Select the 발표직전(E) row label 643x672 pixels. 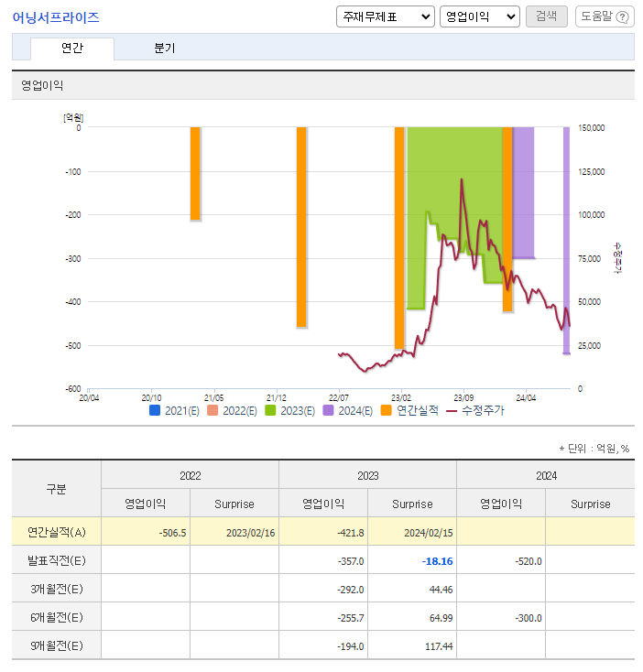(56, 560)
